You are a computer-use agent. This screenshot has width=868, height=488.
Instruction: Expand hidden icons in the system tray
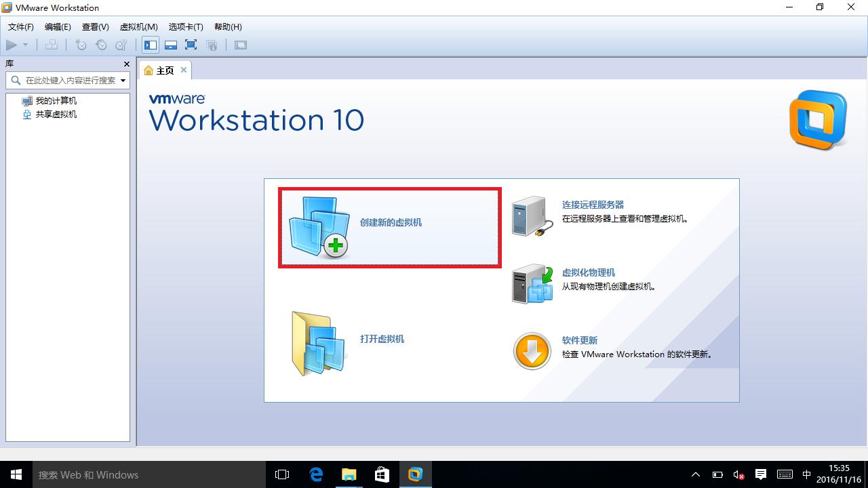tap(696, 474)
